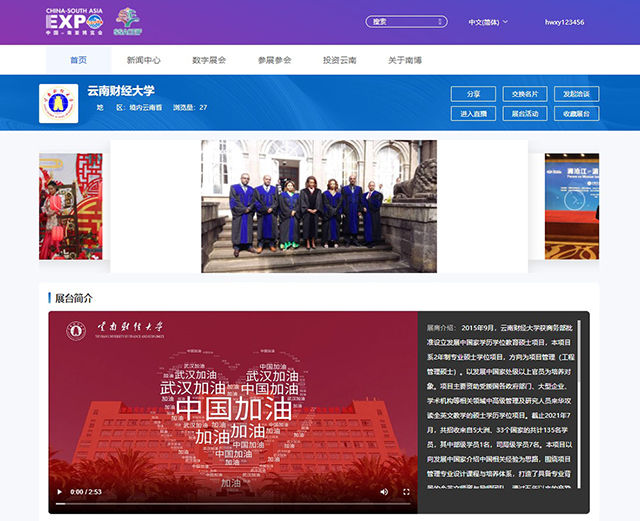Enter fullscreen video mode

pyautogui.click(x=406, y=492)
